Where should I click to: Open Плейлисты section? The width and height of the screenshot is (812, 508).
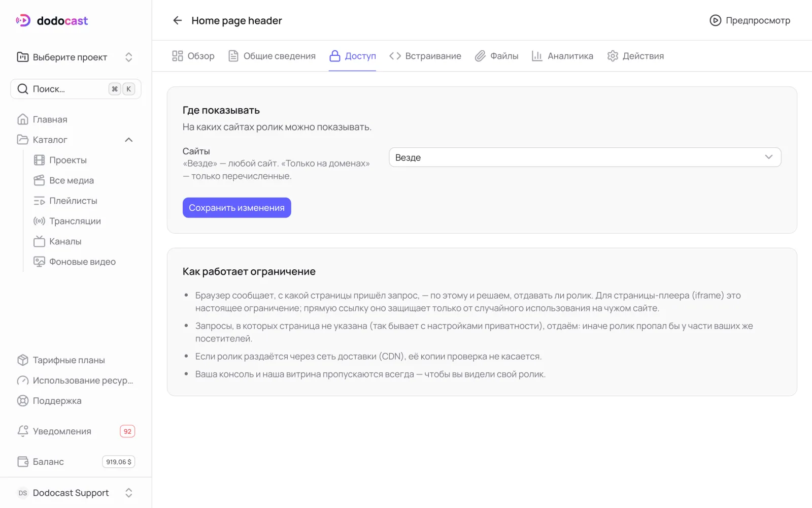click(x=84, y=201)
